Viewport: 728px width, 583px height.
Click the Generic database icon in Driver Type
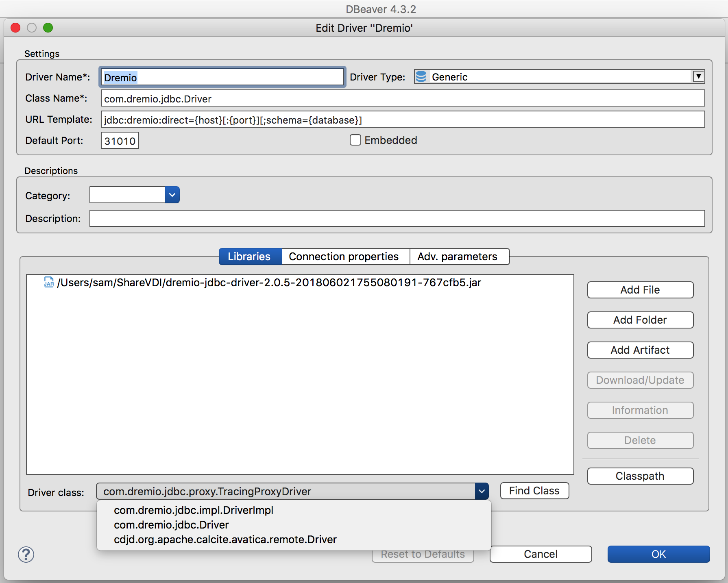coord(422,77)
